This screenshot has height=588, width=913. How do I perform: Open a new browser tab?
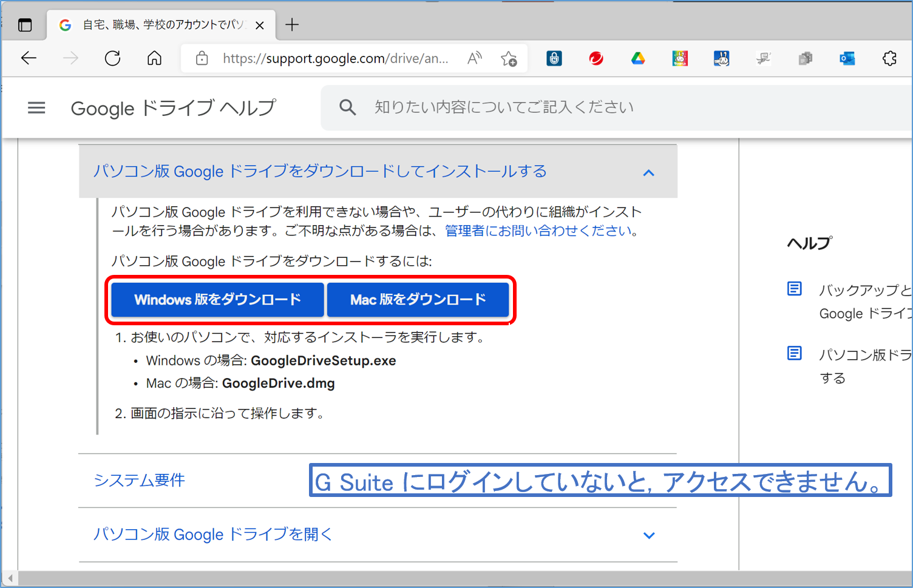tap(292, 24)
